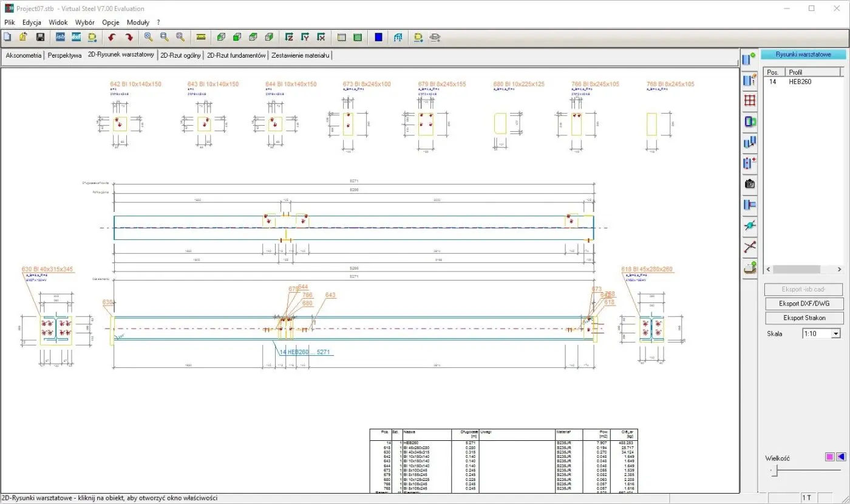The image size is (850, 504).
Task: Click the Eksport DXF/DWG button
Action: pos(804,304)
